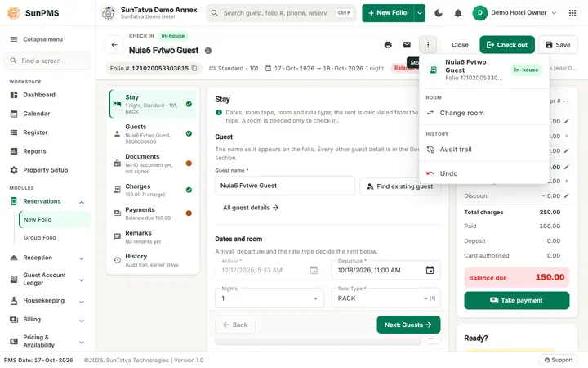Open Support chat
Screen dimensions: 588x368
559,360
